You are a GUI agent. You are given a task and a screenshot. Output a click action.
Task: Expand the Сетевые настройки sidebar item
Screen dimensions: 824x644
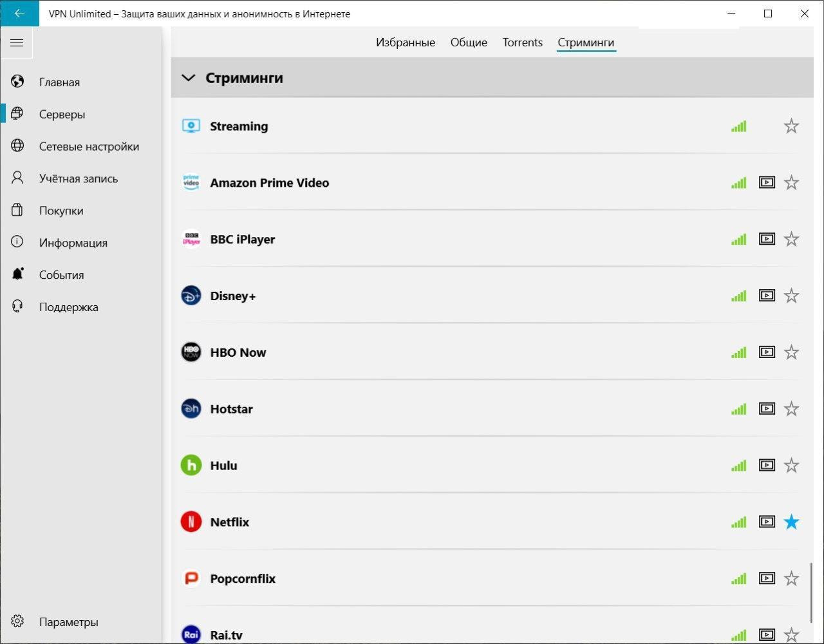[89, 146]
